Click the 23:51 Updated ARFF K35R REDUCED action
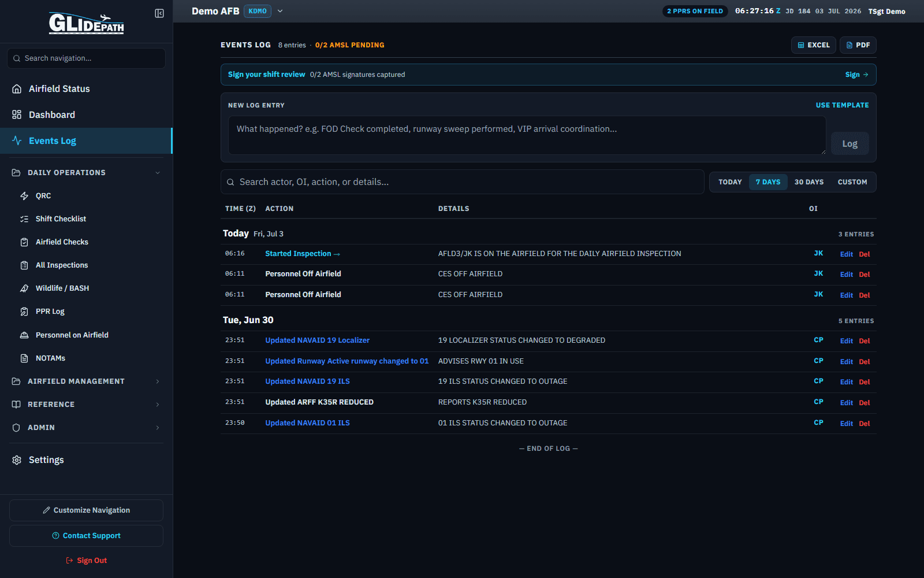 (x=319, y=402)
